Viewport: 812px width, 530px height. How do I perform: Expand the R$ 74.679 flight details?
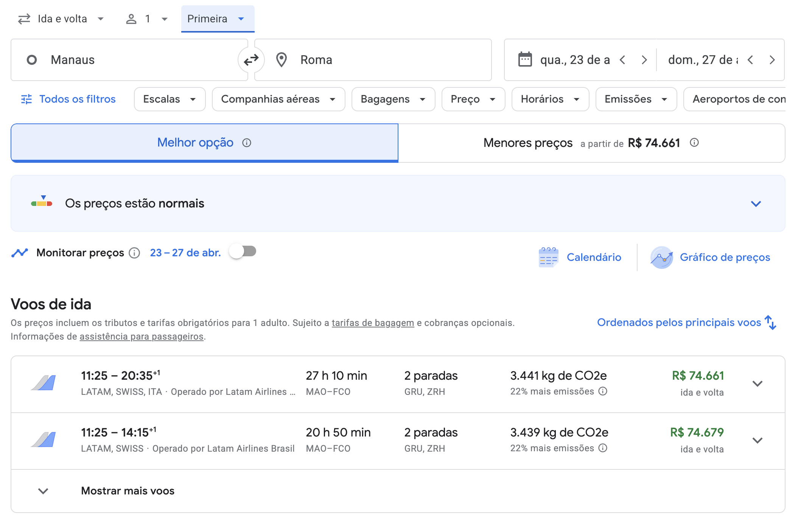[x=757, y=440]
